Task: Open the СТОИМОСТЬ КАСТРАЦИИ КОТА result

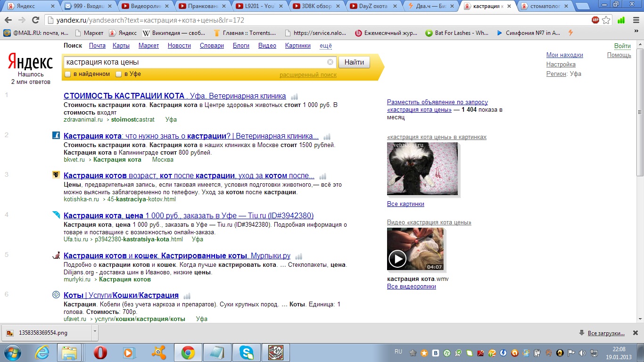Action: click(175, 96)
